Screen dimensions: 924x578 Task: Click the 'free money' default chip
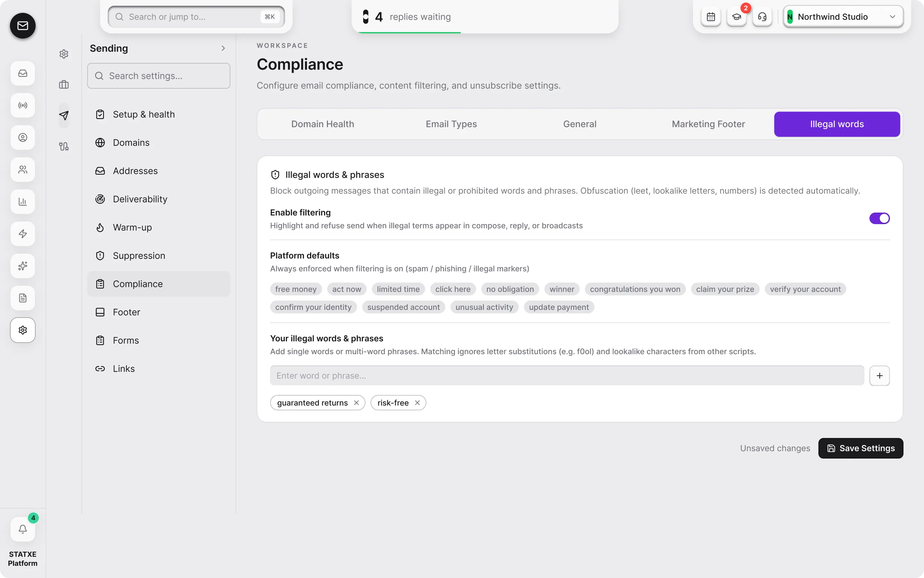click(x=295, y=289)
